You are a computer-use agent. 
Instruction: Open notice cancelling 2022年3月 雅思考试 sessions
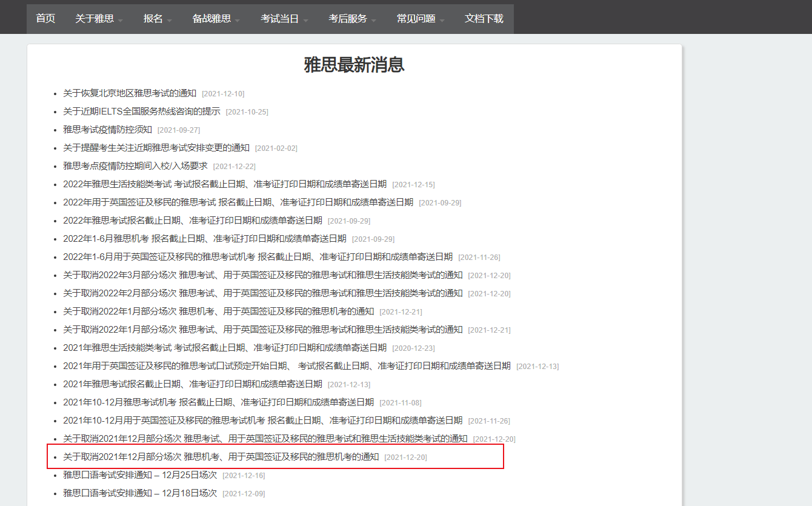tap(262, 275)
